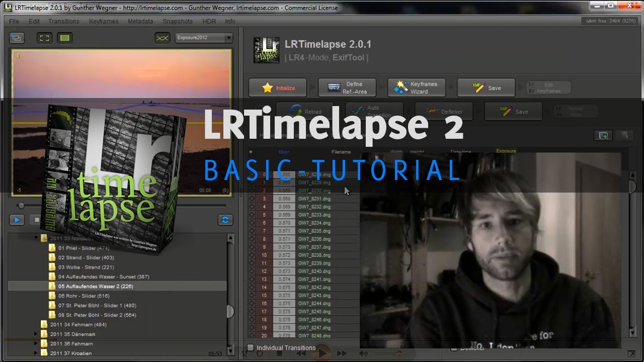644x362 pixels.
Task: Select folder 2011 34 Fehmarn (484)
Action: [x=78, y=324]
